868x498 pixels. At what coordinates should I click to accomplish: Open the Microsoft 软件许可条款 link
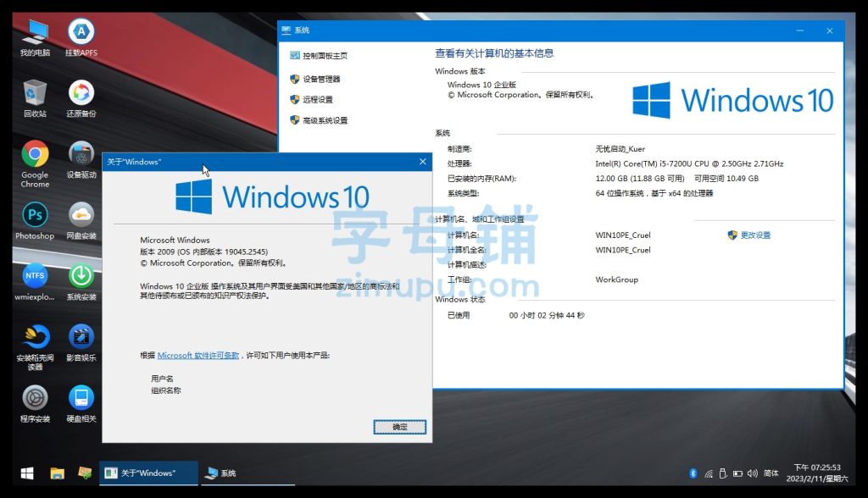[198, 355]
